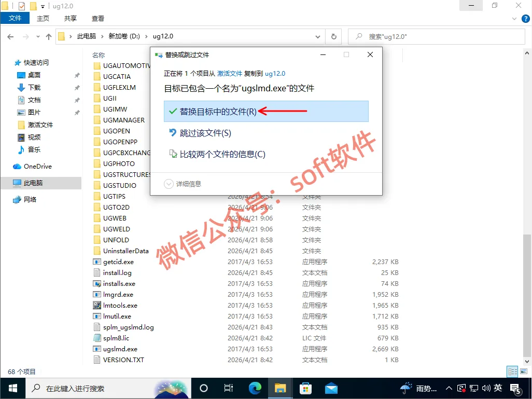Switch to the 查看 ribbon tab
The height and width of the screenshot is (399, 532).
click(x=97, y=18)
